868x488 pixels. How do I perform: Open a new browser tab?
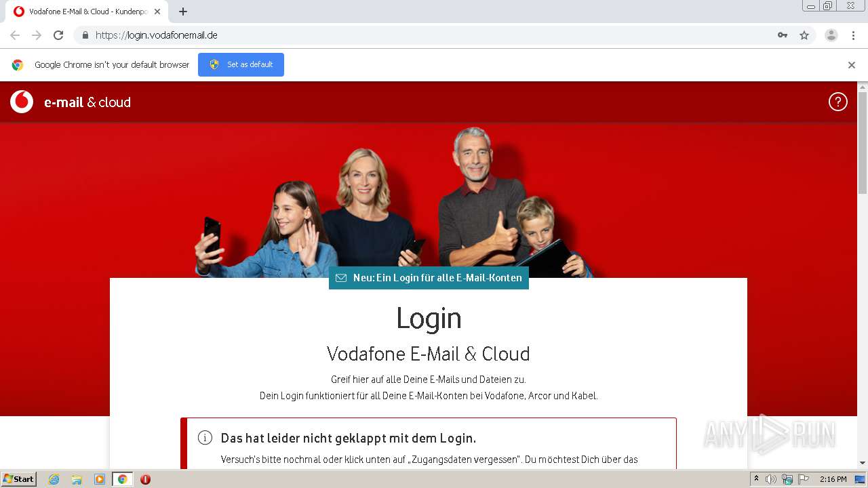coord(183,12)
